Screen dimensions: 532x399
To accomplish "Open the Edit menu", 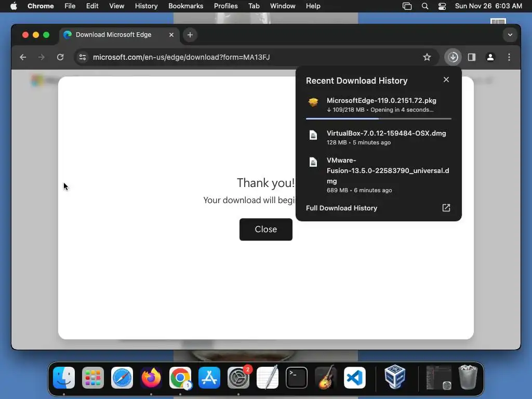I will (x=92, y=6).
